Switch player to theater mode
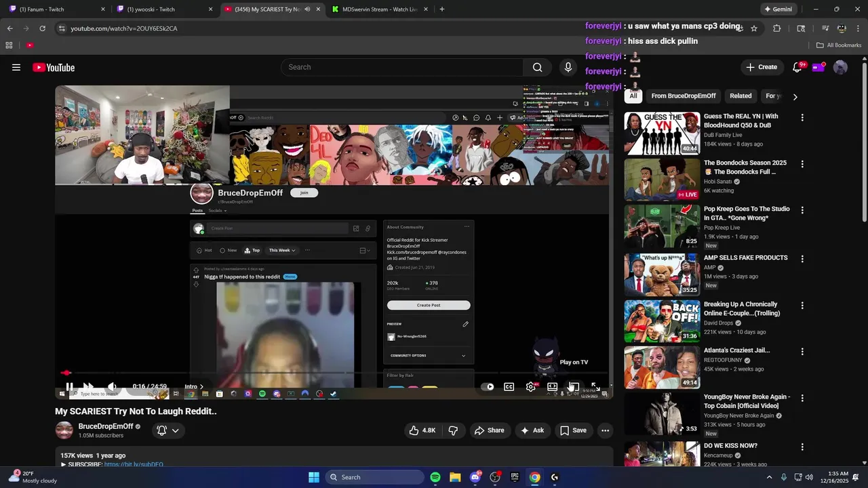 pyautogui.click(x=552, y=387)
